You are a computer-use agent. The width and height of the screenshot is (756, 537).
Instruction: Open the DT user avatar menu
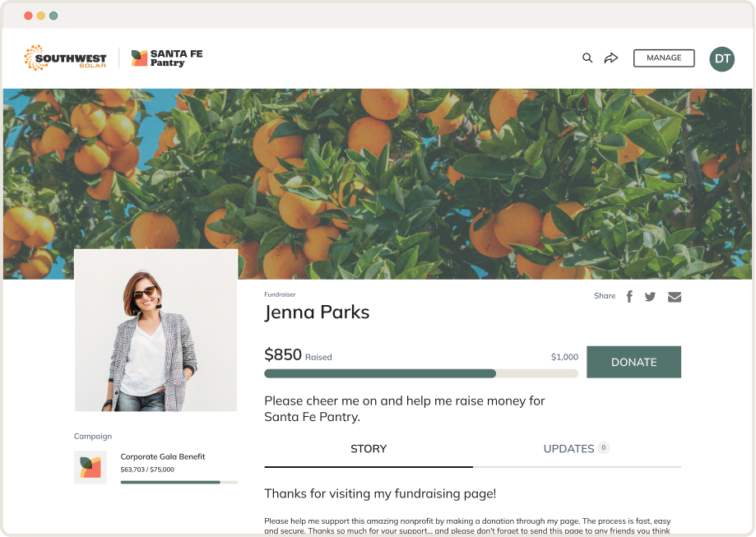click(721, 58)
